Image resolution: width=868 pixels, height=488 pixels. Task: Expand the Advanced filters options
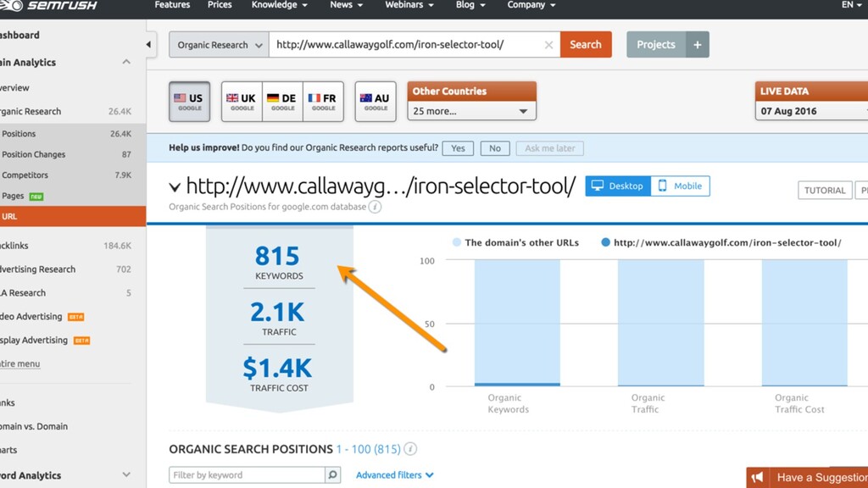pos(395,474)
